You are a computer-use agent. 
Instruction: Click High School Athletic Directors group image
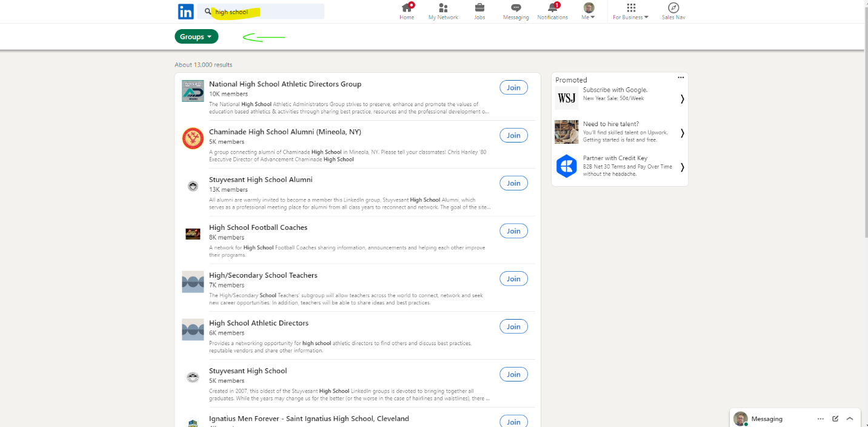click(193, 329)
